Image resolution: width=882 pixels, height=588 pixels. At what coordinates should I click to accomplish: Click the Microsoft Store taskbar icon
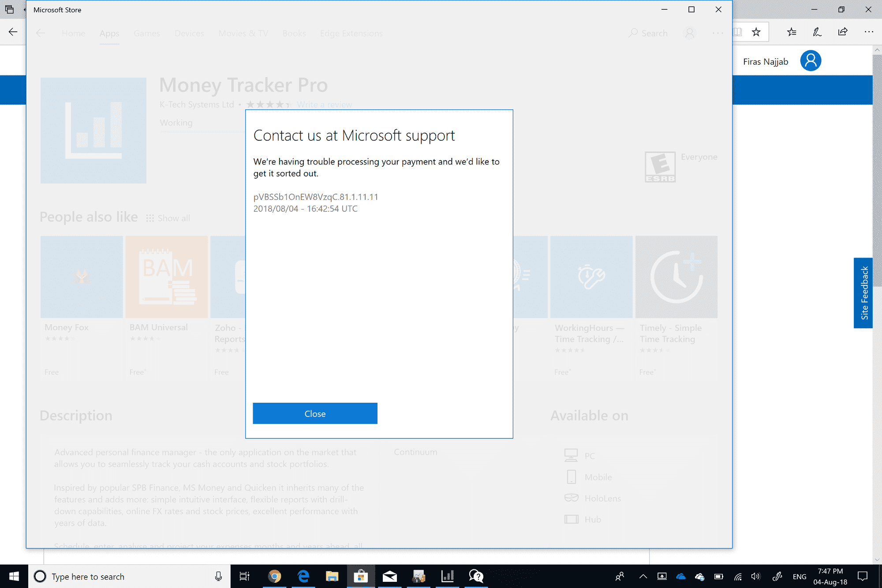[x=361, y=576]
